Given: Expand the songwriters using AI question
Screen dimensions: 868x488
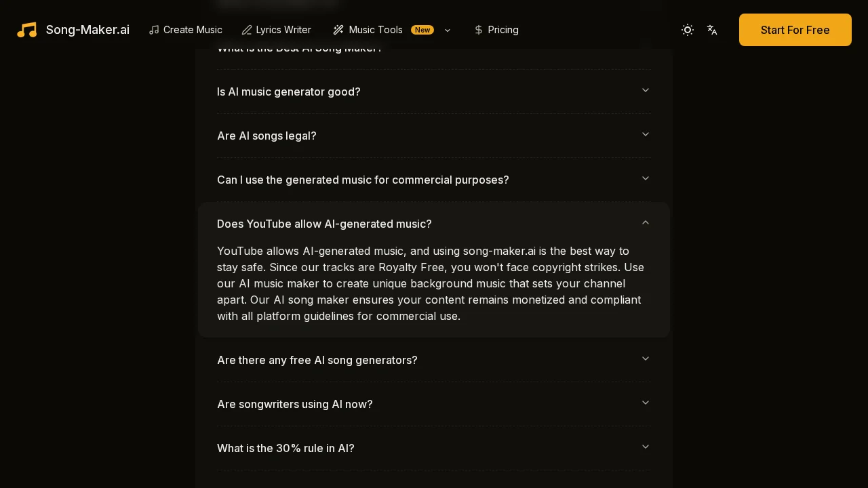Looking at the screenshot, I should [x=646, y=403].
